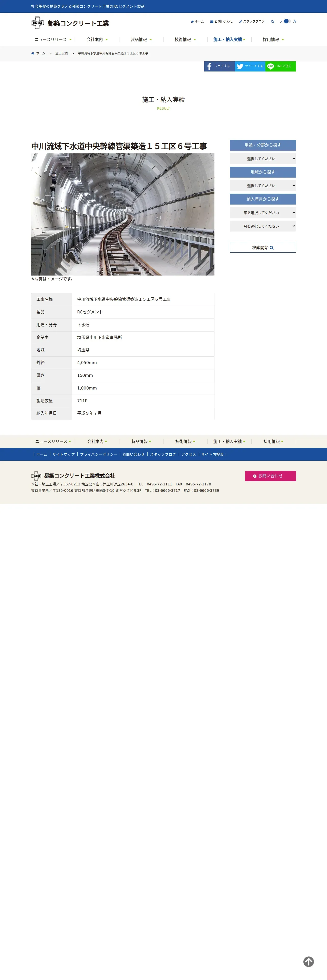Click the tunnel photo image
Viewport: 327px width, 980px height.
click(122, 214)
